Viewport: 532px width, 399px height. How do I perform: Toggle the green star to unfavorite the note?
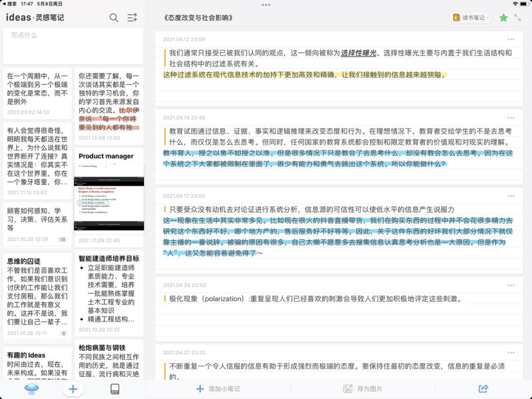coord(503,17)
